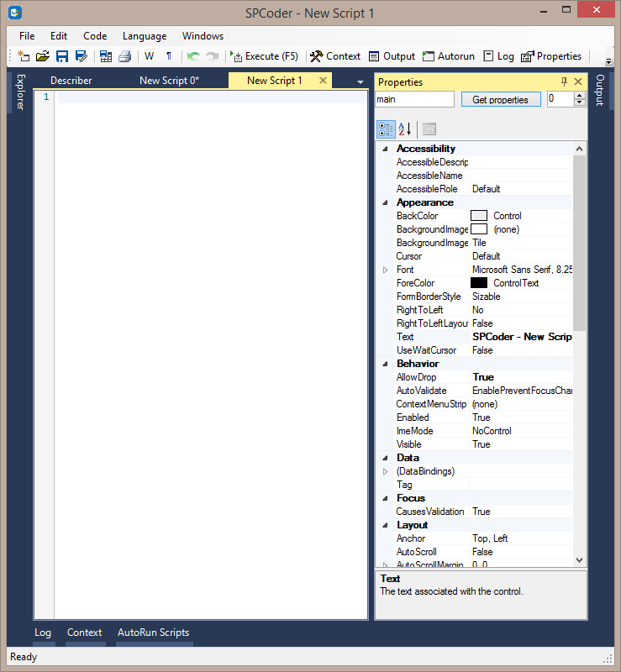This screenshot has height=672, width=621.
Task: Click the Property Pages icon
Action: pyautogui.click(x=429, y=129)
